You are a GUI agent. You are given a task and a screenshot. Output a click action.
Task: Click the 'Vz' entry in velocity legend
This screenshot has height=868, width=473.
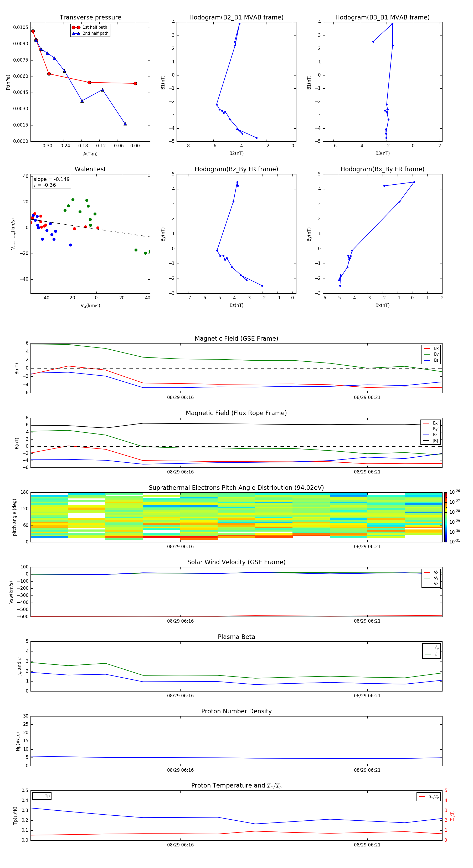pyautogui.click(x=431, y=584)
